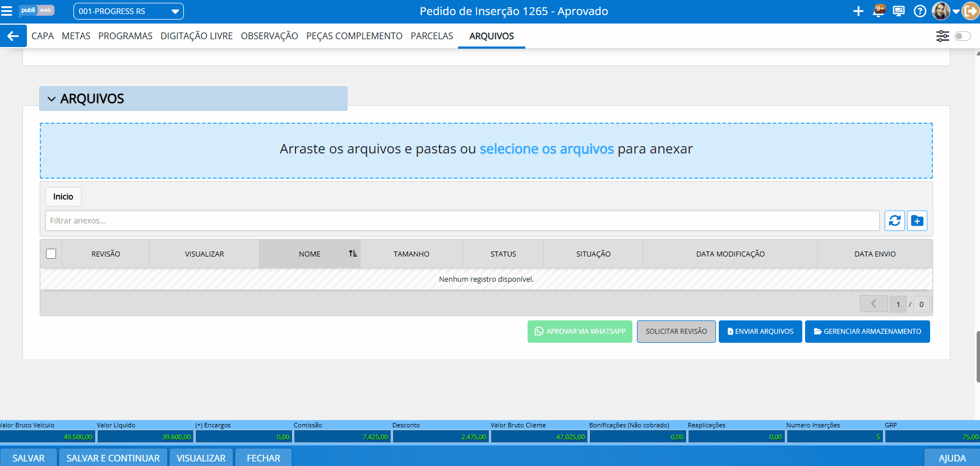This screenshot has width=980, height=466.
Task: Click the 'selecione os arquivos' link
Action: 547,149
